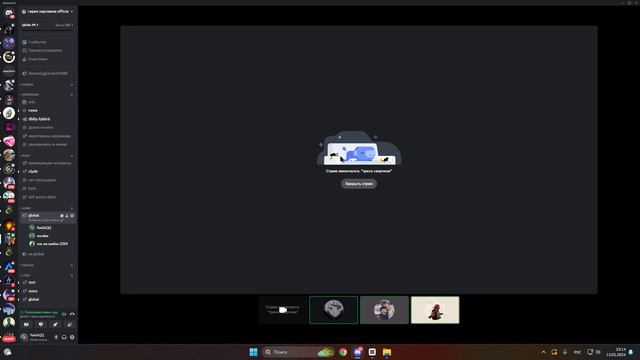Open the news text channel

pyautogui.click(x=48, y=111)
